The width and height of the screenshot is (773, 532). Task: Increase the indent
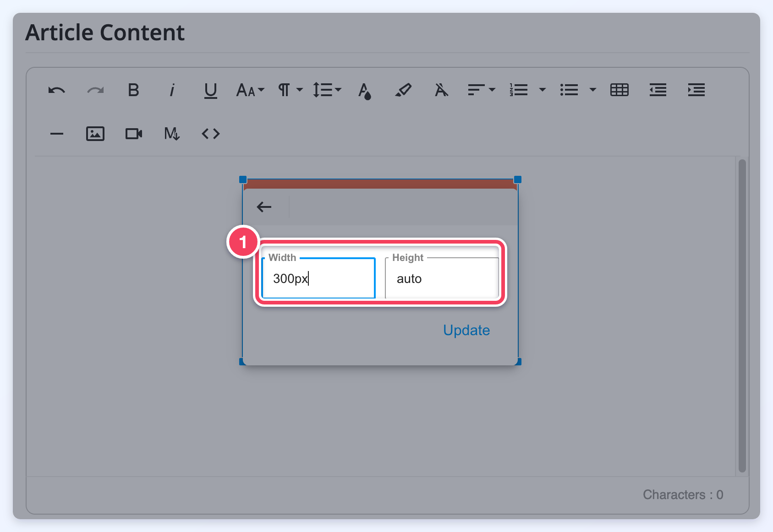point(696,90)
